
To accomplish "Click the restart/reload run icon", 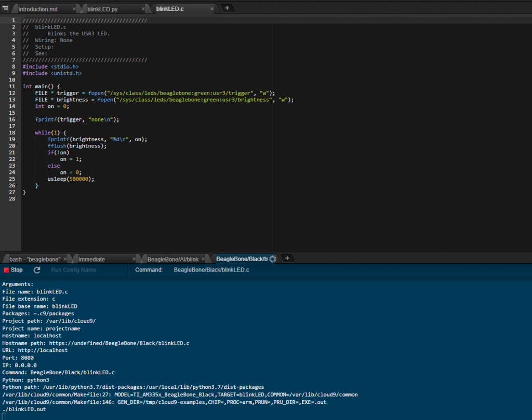I will [37, 270].
